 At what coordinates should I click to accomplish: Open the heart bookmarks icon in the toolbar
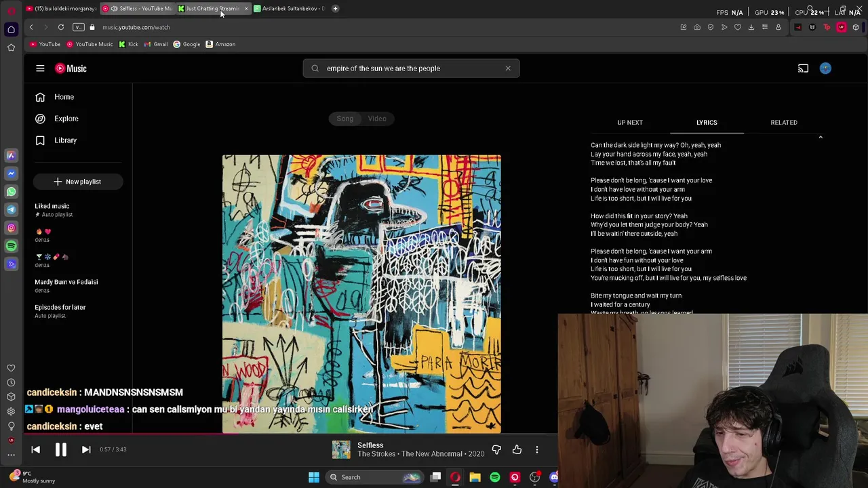tap(738, 27)
